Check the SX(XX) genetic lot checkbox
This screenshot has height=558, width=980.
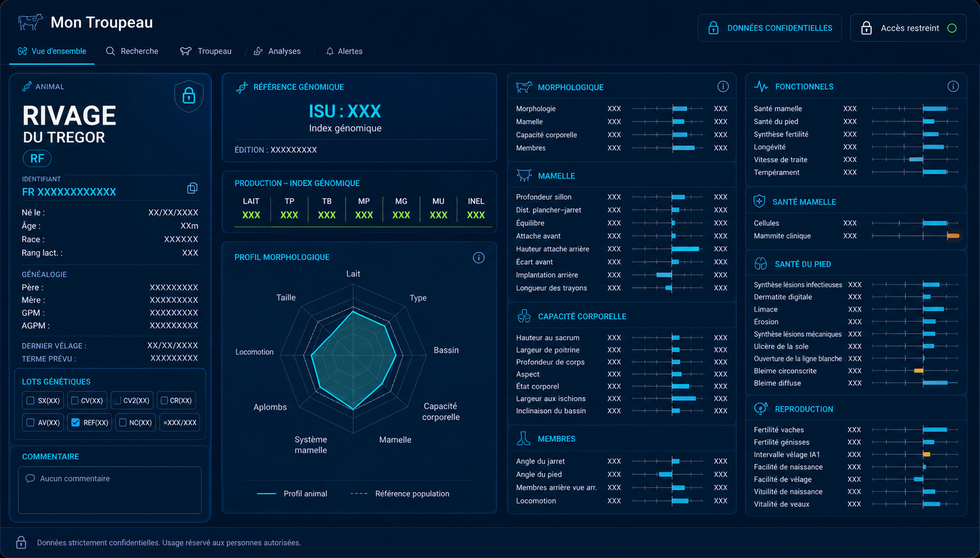pyautogui.click(x=30, y=401)
